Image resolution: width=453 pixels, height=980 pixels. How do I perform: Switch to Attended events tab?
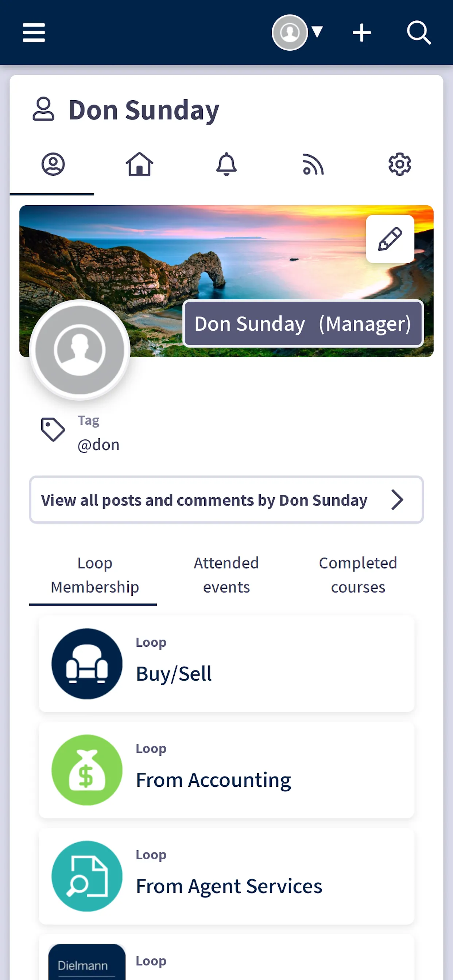[226, 575]
